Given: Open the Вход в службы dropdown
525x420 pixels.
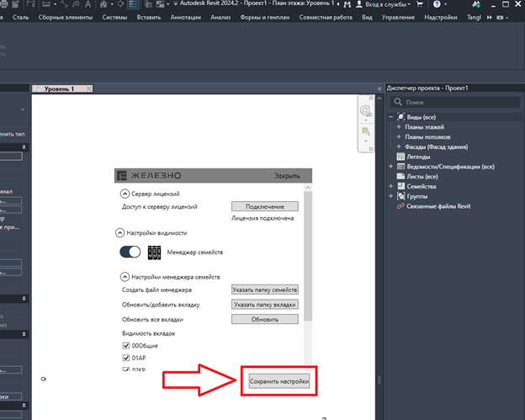Looking at the screenshot, I should point(409,5).
